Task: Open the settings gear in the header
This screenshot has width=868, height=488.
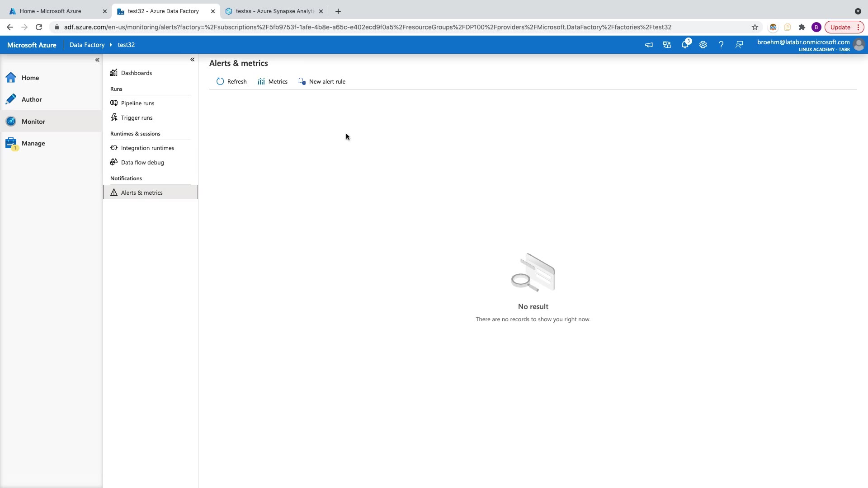Action: pos(703,45)
